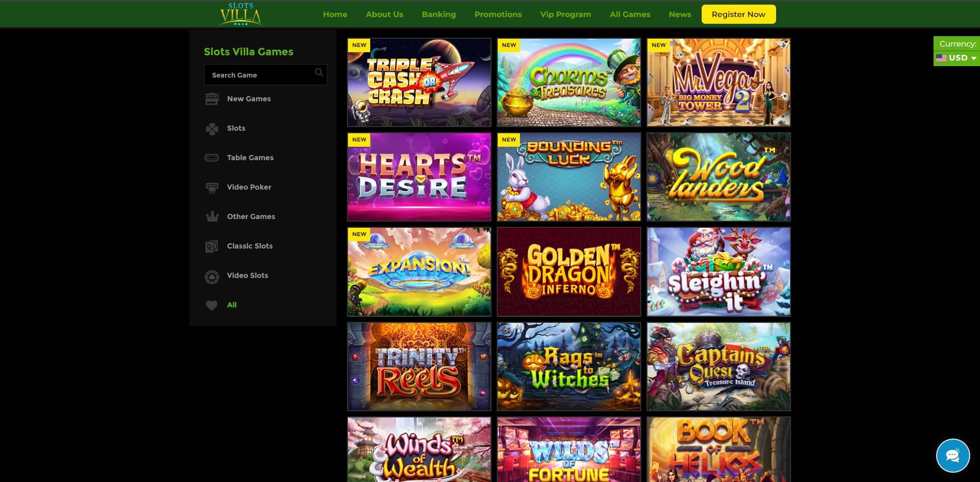
Task: Open Promotions page
Action: [498, 14]
